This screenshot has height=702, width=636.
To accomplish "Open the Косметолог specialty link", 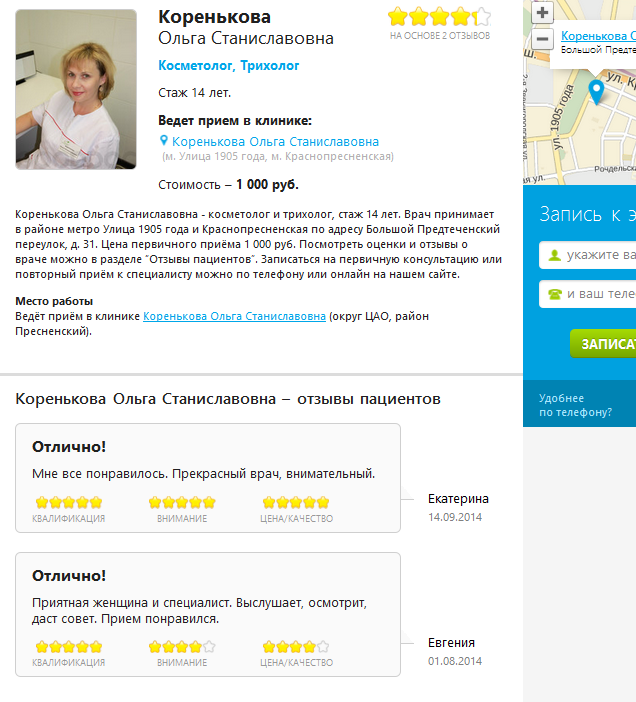I will point(196,65).
